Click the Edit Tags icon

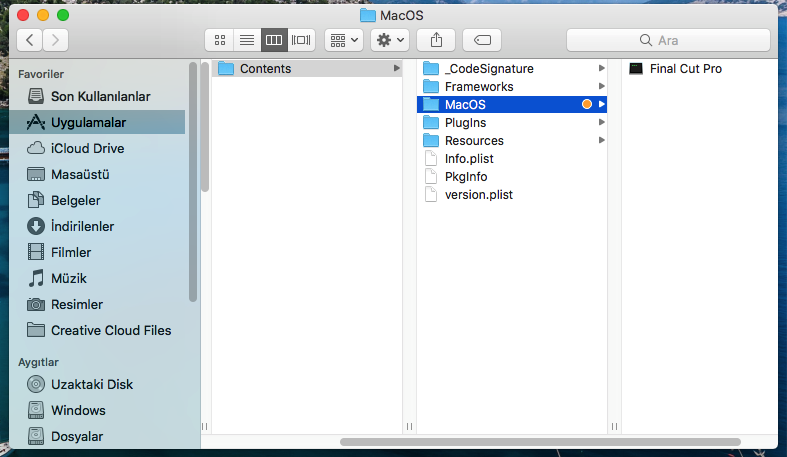pyautogui.click(x=482, y=40)
